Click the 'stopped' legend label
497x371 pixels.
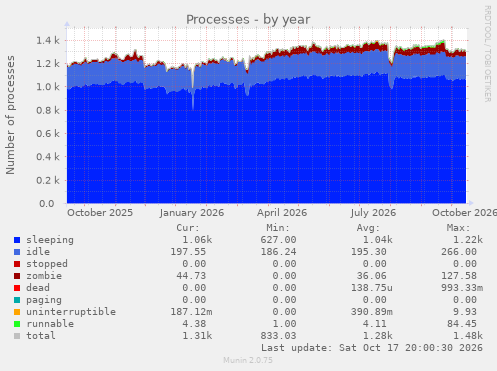point(47,264)
